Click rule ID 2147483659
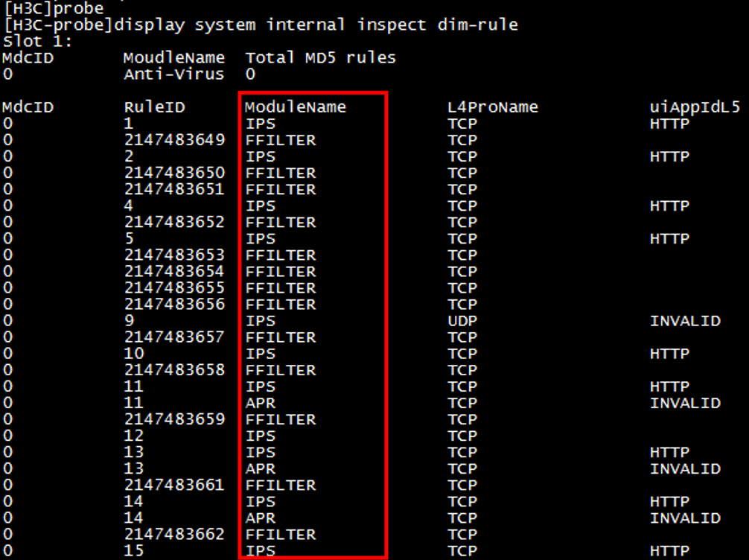 pyautogui.click(x=174, y=419)
